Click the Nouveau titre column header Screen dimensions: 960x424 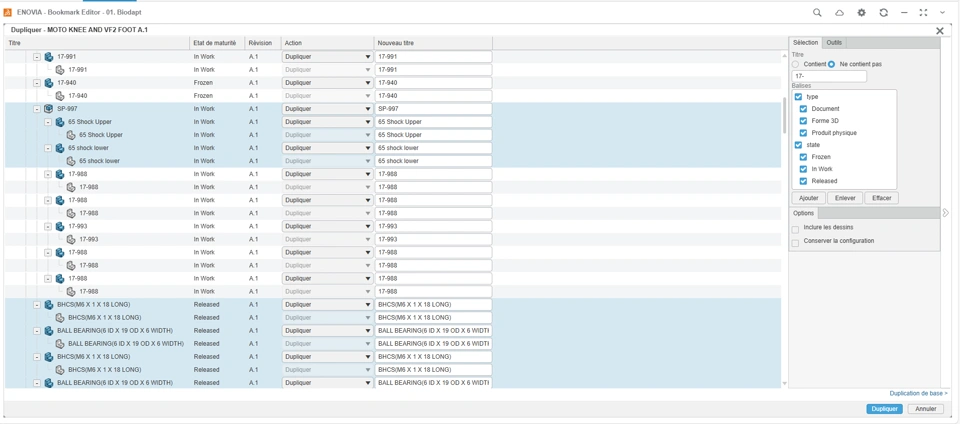point(433,43)
